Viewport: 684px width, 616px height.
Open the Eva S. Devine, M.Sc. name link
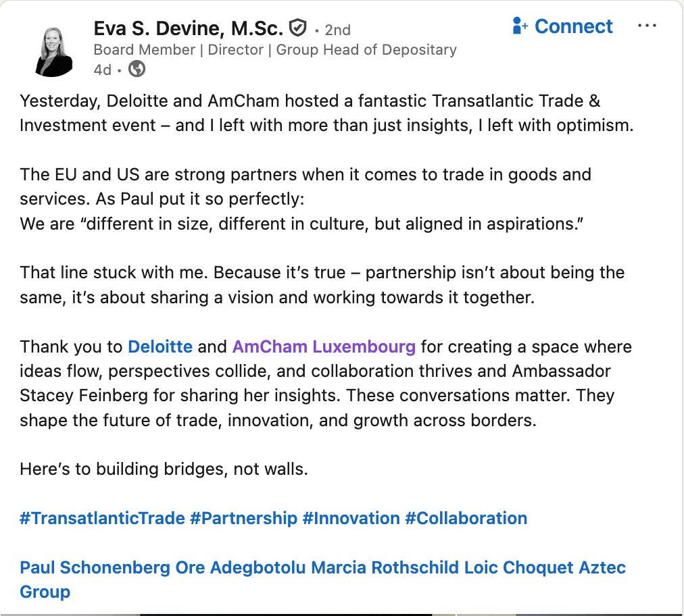pyautogui.click(x=188, y=28)
